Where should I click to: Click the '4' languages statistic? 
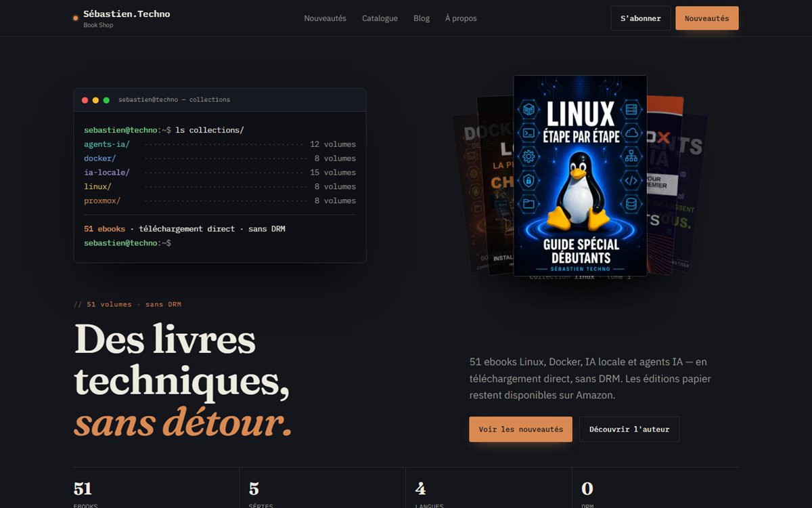[x=421, y=488]
